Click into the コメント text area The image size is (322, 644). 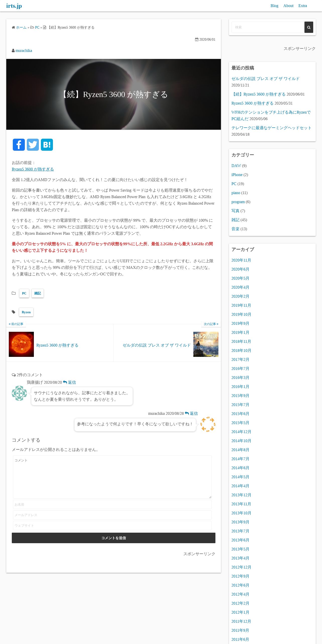[112, 477]
